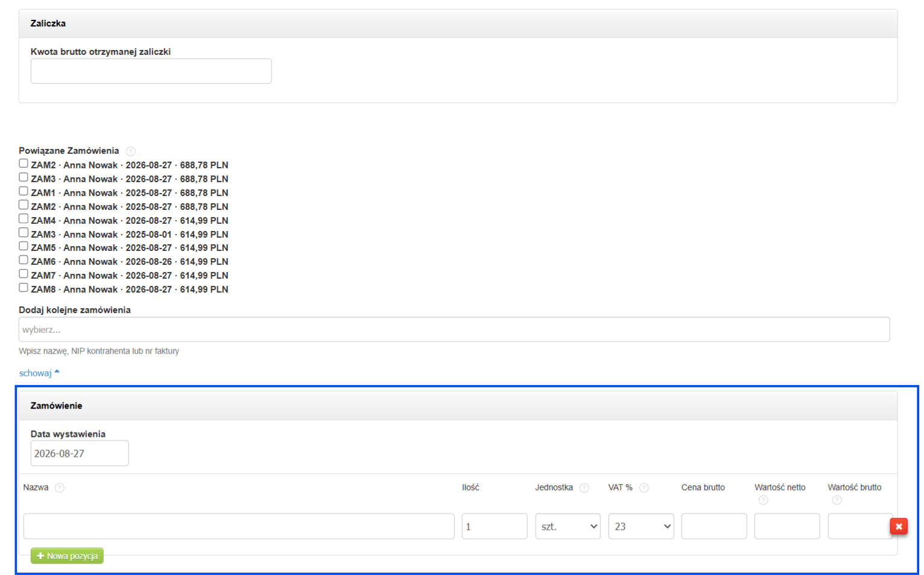Delete the order line with red X
The image size is (924, 575).
899,526
